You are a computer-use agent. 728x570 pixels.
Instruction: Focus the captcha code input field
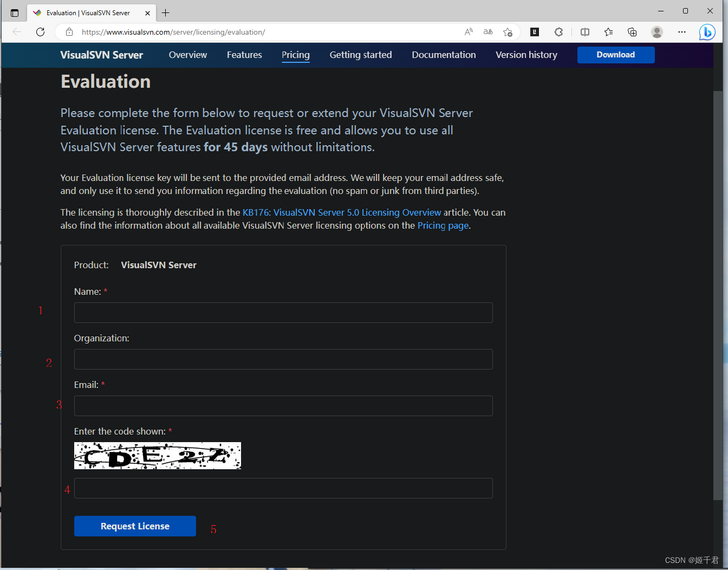click(283, 488)
